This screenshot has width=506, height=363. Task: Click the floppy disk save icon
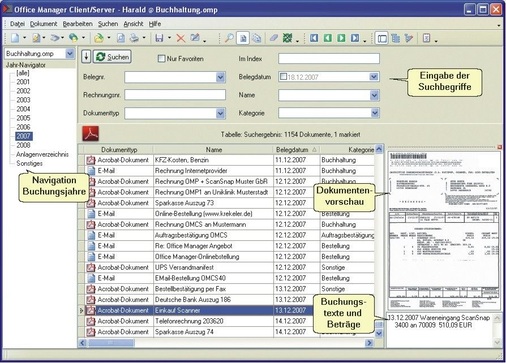click(x=160, y=38)
